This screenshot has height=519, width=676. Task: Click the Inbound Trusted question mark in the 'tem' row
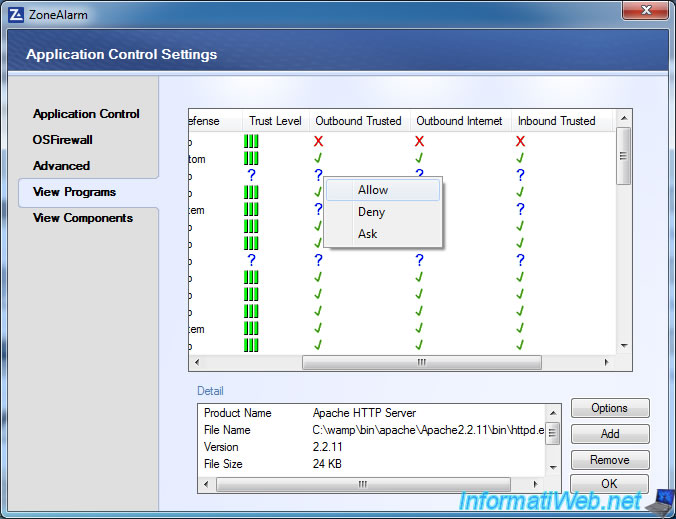pos(520,209)
